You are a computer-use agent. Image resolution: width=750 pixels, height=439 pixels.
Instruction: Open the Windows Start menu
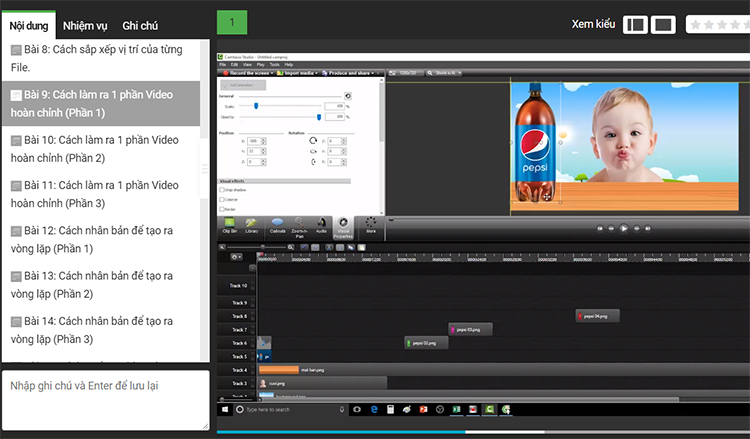click(x=225, y=409)
